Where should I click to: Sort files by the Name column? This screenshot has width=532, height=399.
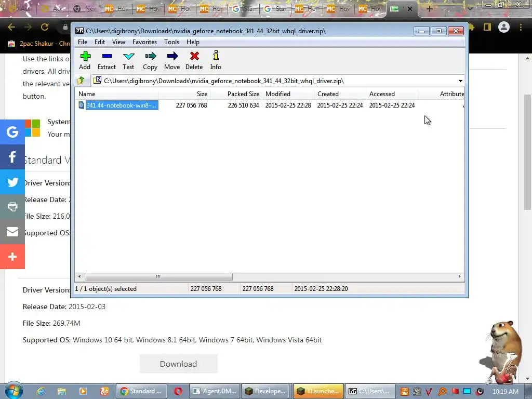pyautogui.click(x=116, y=94)
